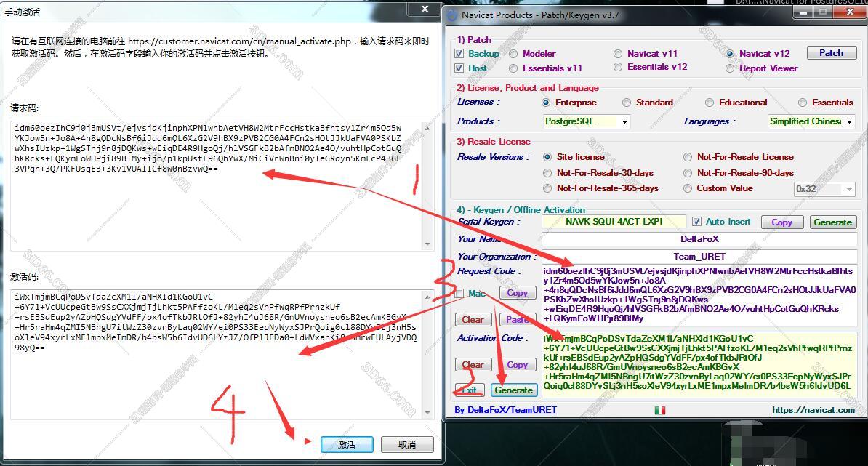Click the keygen window title bar icon
The width and height of the screenshot is (868, 466).
click(x=452, y=15)
